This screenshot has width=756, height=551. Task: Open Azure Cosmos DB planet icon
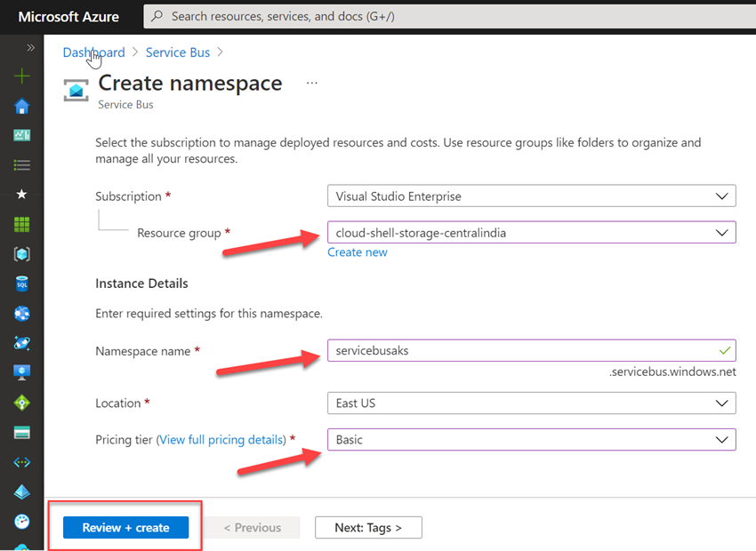click(22, 343)
